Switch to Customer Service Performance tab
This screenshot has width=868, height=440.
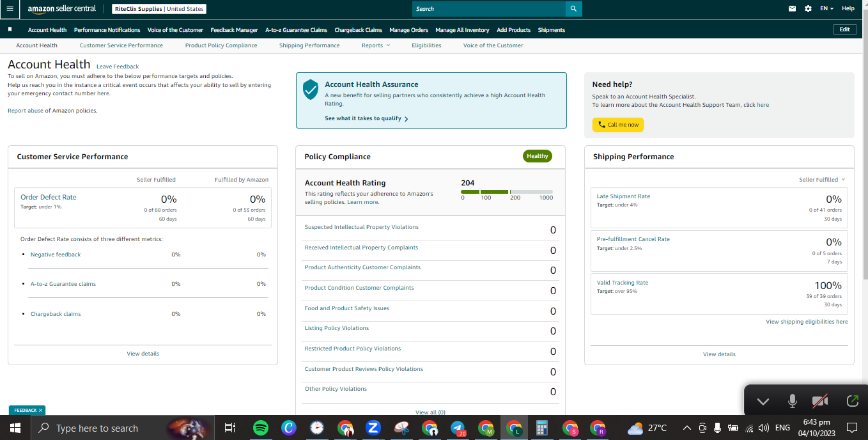(x=121, y=45)
